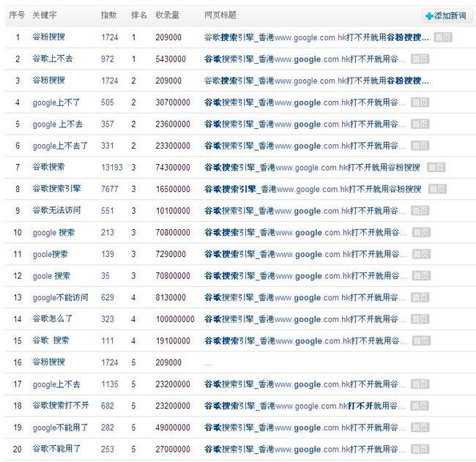Open keyword google上不了

pos(56,103)
